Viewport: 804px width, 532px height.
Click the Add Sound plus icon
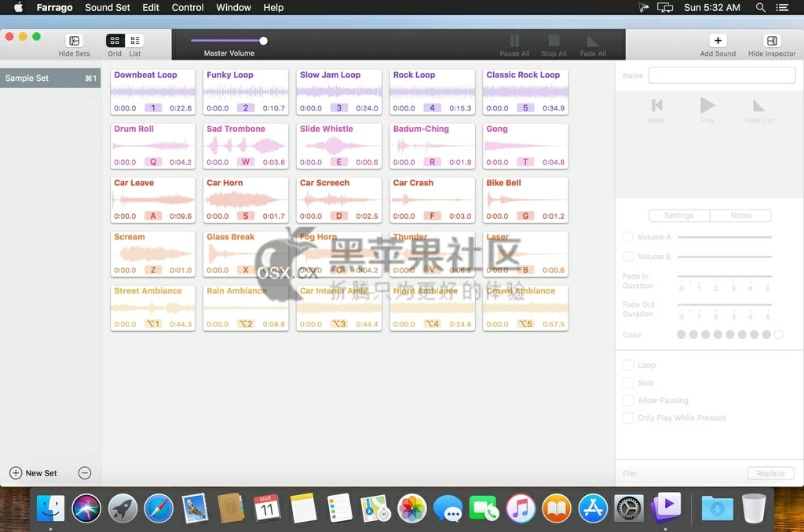tap(718, 41)
